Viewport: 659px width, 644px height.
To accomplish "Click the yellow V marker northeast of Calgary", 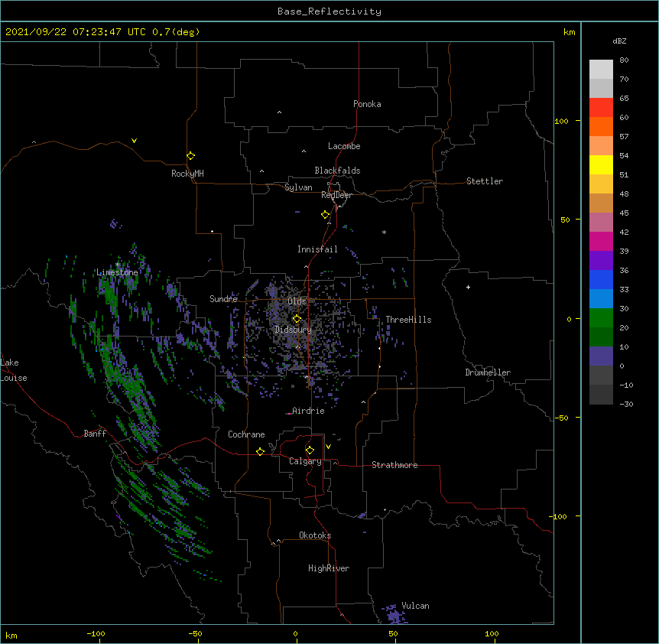I will (x=328, y=447).
